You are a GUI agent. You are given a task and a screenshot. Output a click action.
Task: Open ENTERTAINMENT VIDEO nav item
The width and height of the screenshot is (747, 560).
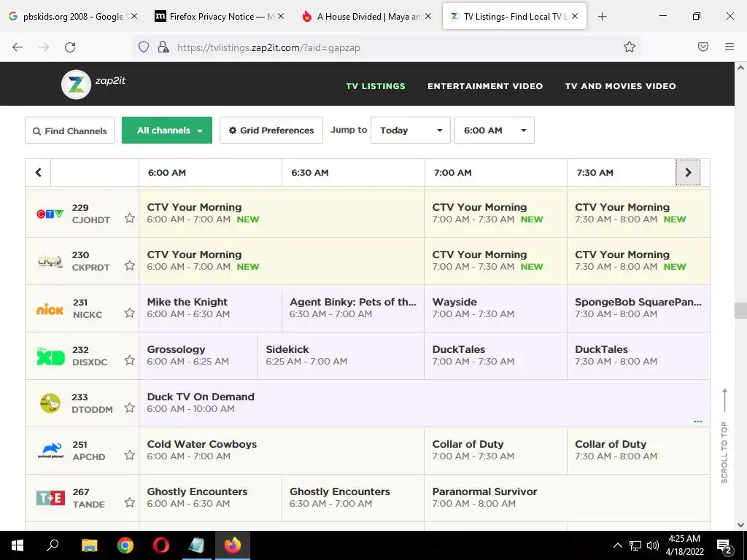[x=485, y=86]
